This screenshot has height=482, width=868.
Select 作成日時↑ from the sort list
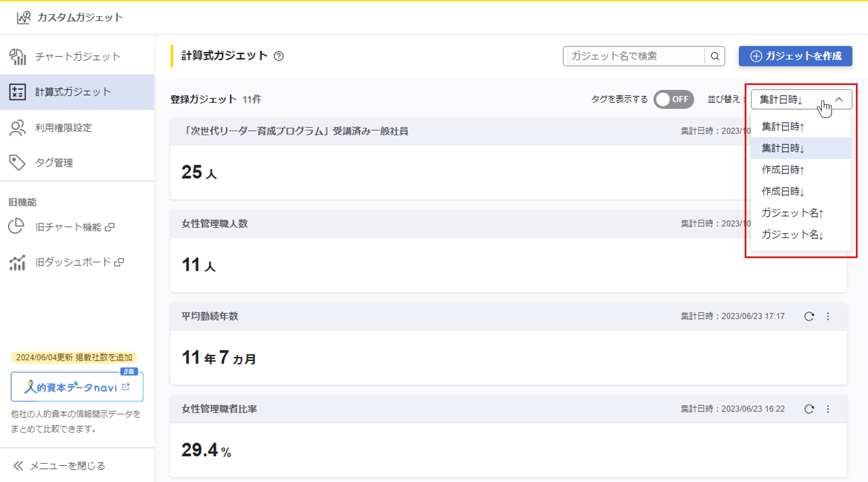click(x=783, y=170)
